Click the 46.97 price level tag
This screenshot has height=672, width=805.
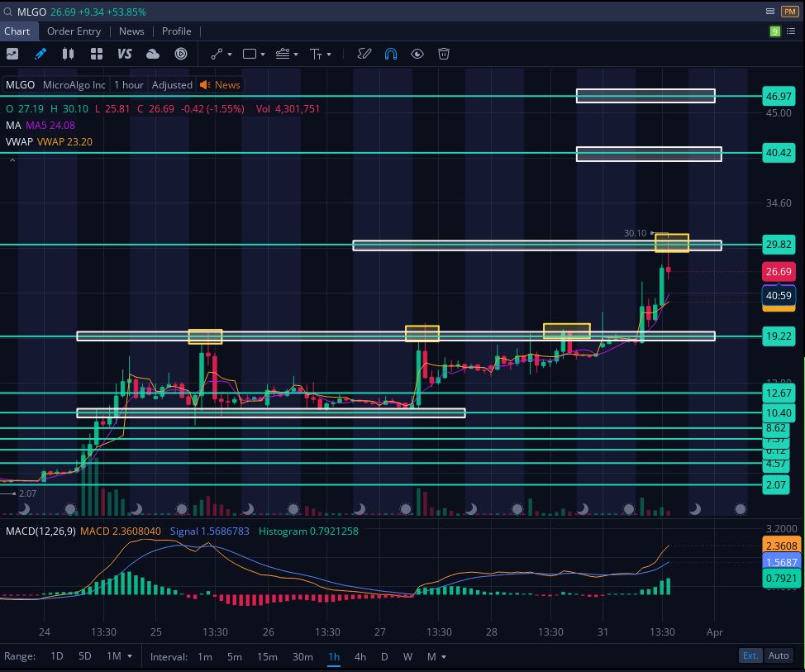pyautogui.click(x=779, y=96)
